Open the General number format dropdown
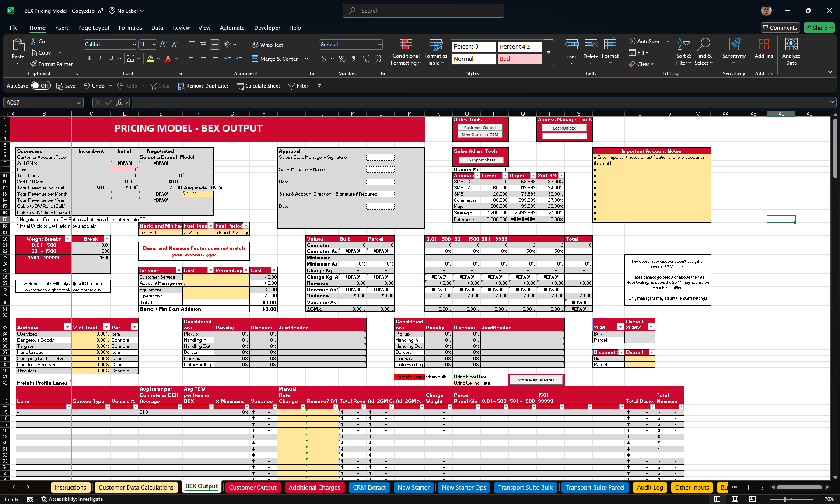Image resolution: width=840 pixels, height=504 pixels. pyautogui.click(x=379, y=45)
